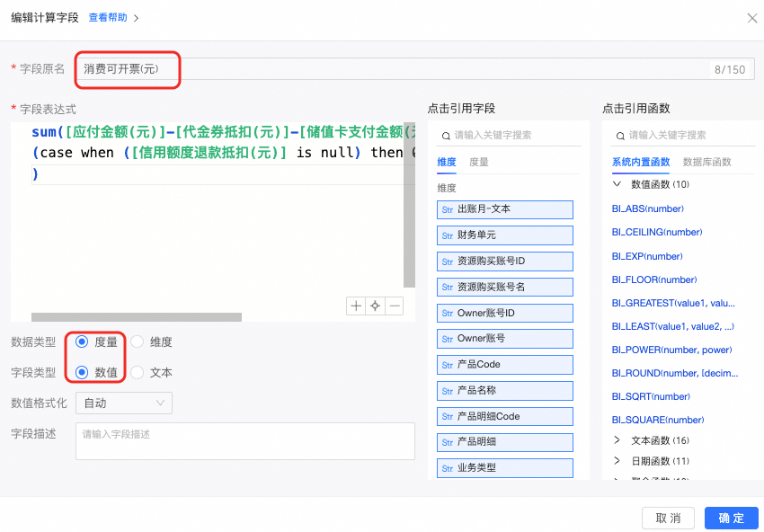
Task: Reference the 资源购买账号ID field
Action: click(505, 262)
